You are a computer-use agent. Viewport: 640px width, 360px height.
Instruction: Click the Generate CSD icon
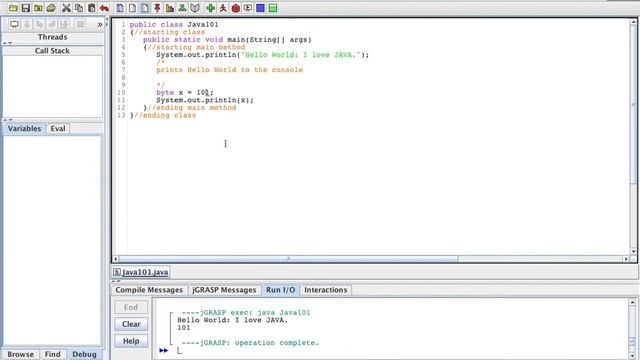pyautogui.click(x=120, y=8)
